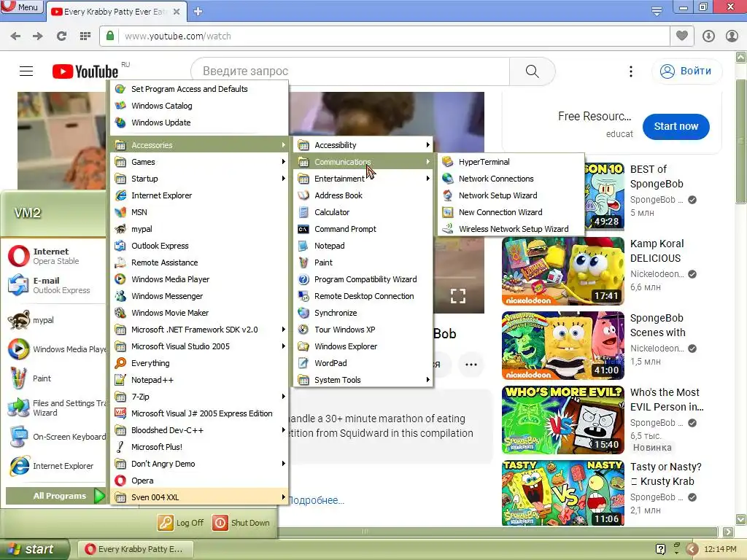Viewport: 747px width, 560px height.
Task: Toggle video fullscreen icon
Action: tap(458, 296)
